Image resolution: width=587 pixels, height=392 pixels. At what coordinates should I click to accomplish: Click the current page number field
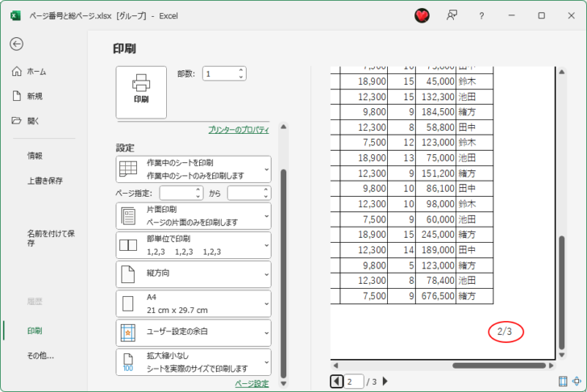354,382
